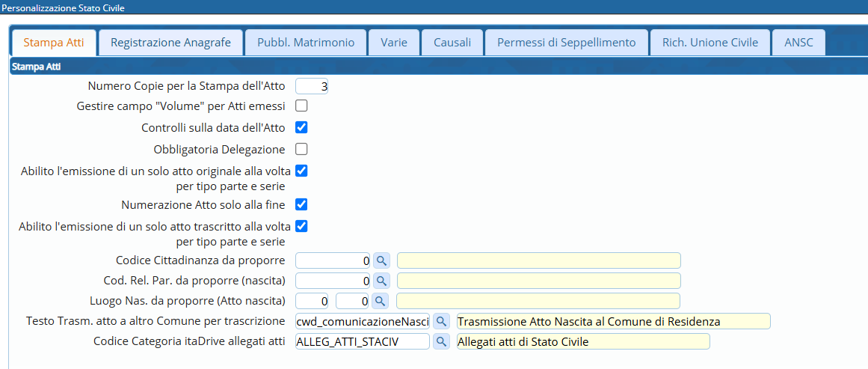Viewport: 868px width, 369px height.
Task: Toggle single atto trascritto emission checkbox
Action: pos(302,226)
